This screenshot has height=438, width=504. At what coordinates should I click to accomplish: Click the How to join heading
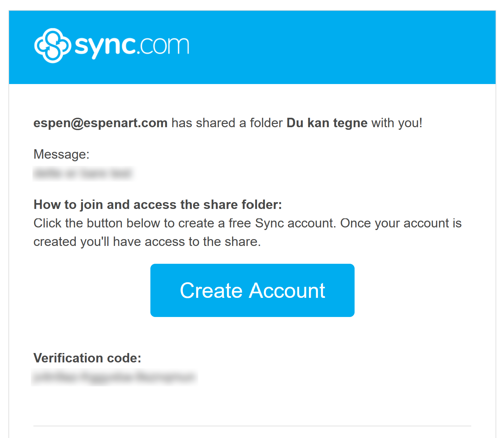coord(158,205)
